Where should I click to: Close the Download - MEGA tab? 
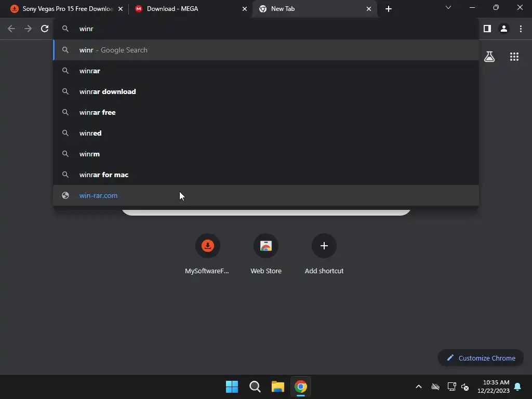(245, 9)
